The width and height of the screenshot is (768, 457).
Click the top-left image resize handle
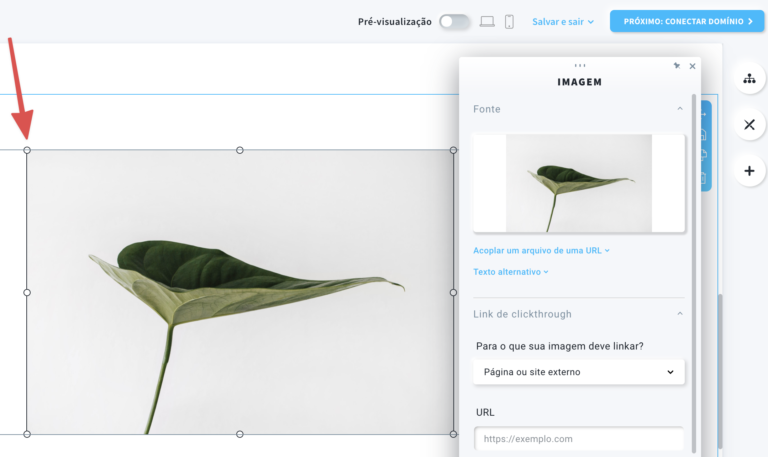27,151
